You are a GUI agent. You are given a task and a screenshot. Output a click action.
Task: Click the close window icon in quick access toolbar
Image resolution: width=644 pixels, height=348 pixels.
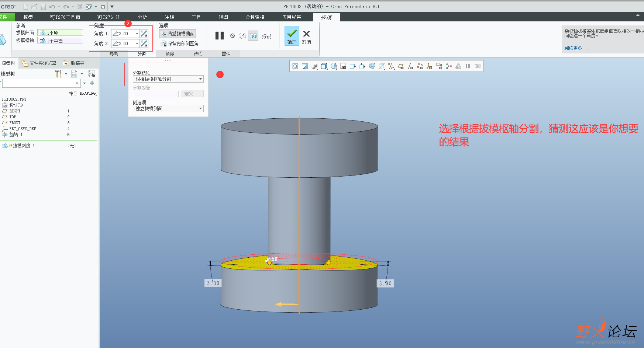[103, 7]
